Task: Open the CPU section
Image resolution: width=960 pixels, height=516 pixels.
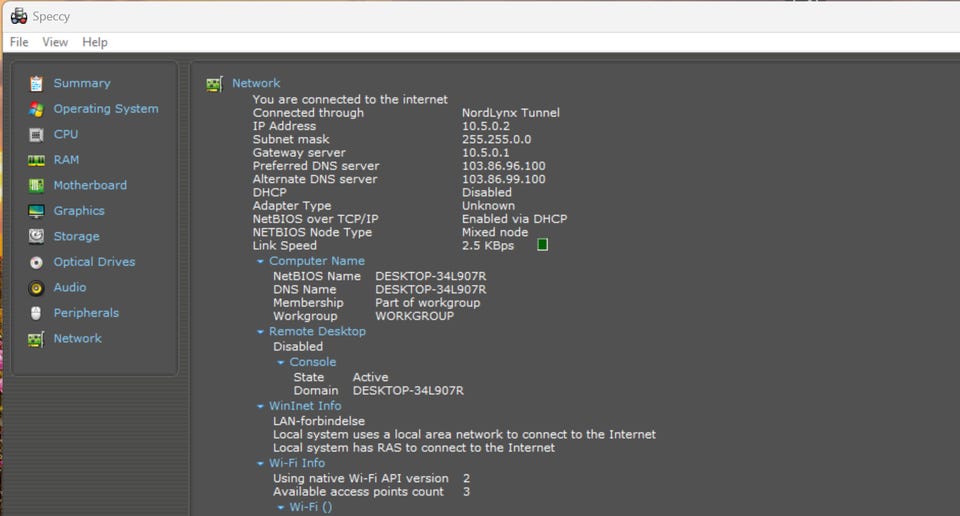Action: click(66, 134)
